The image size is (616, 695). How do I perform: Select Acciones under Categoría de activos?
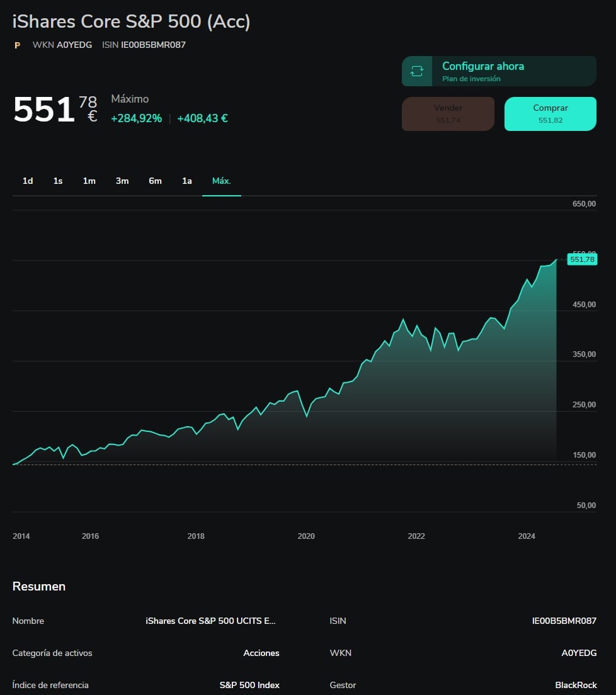point(262,653)
